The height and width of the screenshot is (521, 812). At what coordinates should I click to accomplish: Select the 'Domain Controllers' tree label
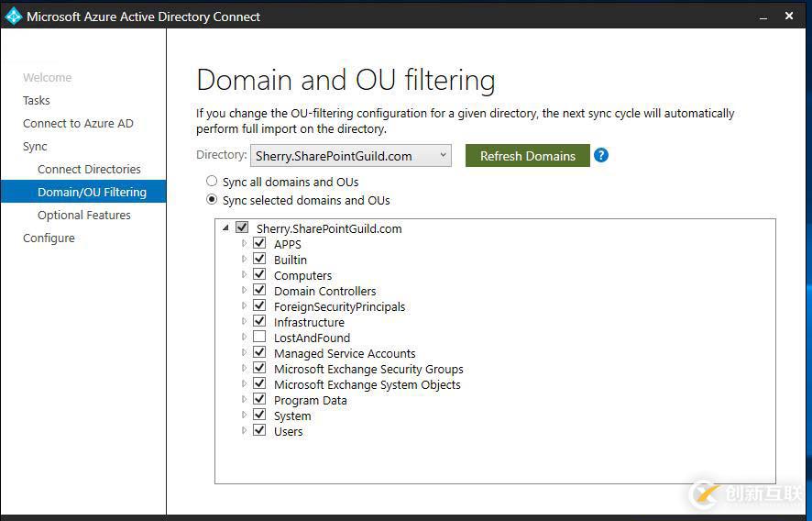(x=325, y=292)
